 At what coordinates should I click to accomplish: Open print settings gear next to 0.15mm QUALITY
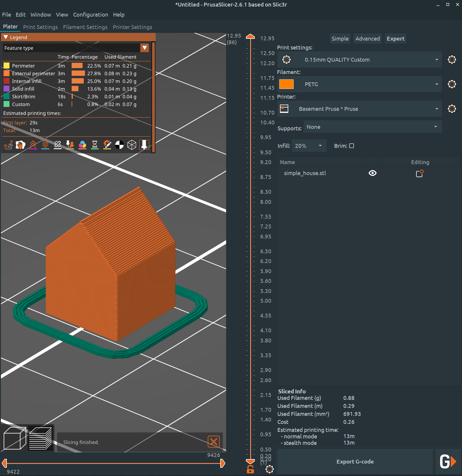[452, 60]
